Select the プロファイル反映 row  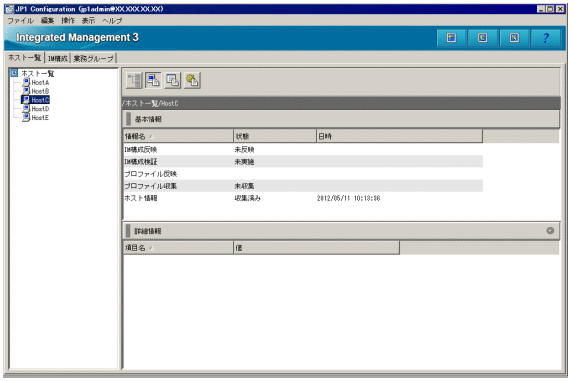point(303,174)
